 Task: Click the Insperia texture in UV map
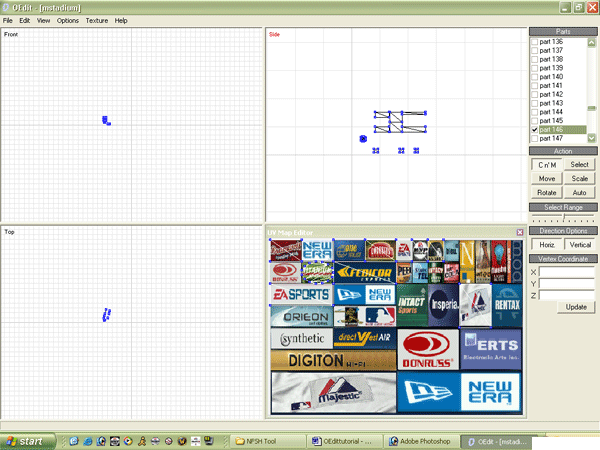coord(443,305)
